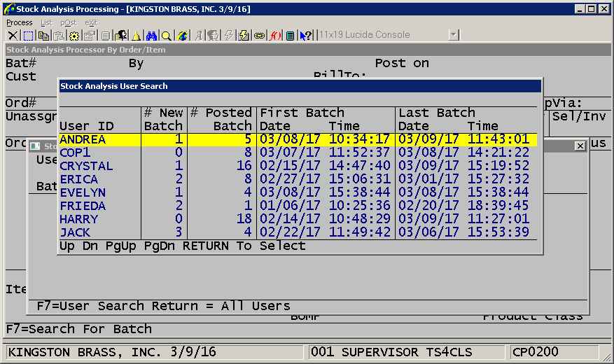Select the ANDREA user row
Screen dimensions: 614x364
[83, 139]
